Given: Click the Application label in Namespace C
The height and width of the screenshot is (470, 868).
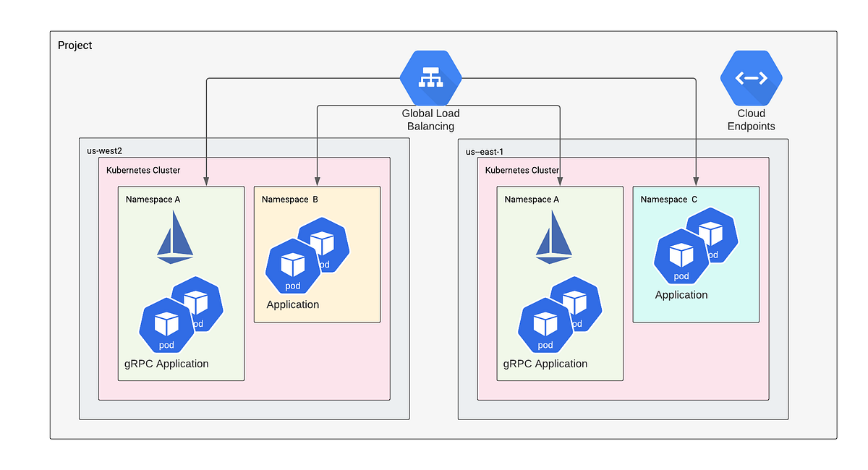Looking at the screenshot, I should click(x=681, y=295).
